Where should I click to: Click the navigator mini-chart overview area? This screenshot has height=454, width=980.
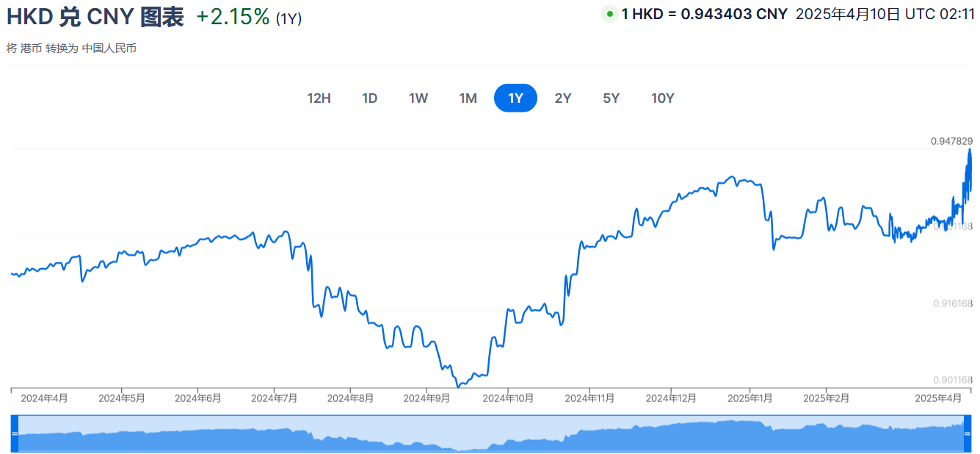[x=490, y=434]
